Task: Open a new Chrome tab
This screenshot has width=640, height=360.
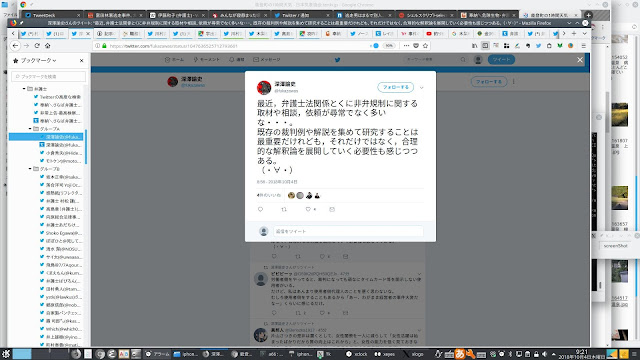Action: 588,15
